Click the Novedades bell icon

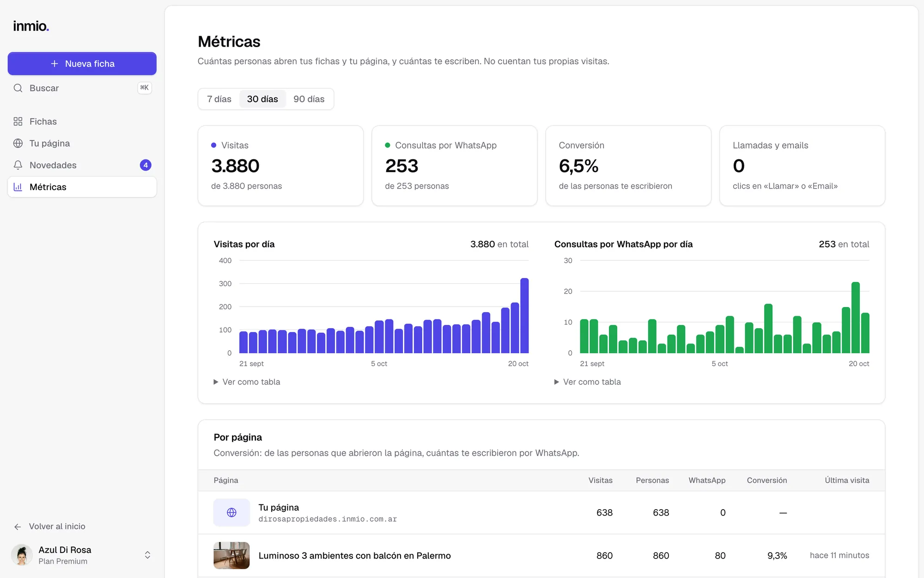click(18, 165)
